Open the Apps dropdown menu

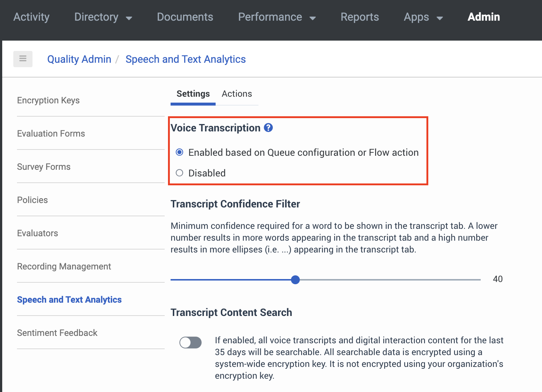coord(423,17)
